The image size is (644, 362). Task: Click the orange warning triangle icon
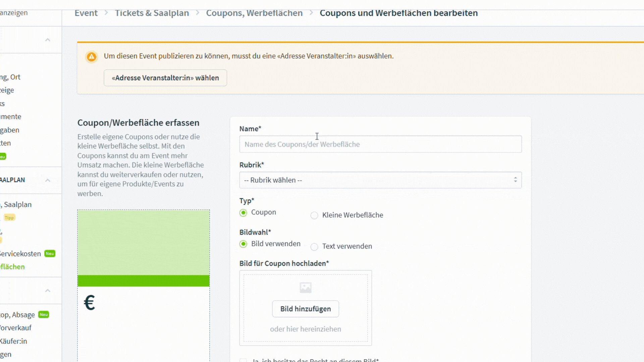pos(91,57)
